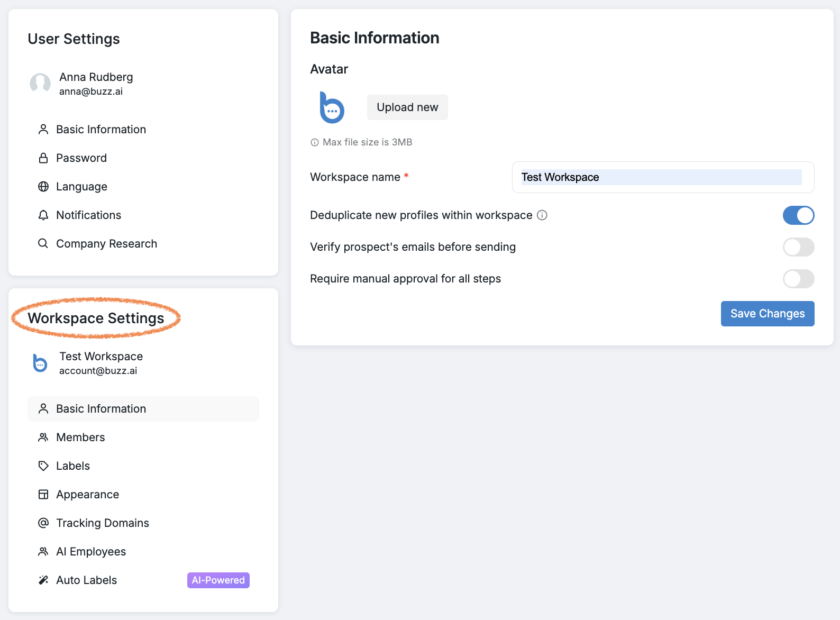
Task: Click the tag icon beside Labels
Action: click(x=43, y=466)
